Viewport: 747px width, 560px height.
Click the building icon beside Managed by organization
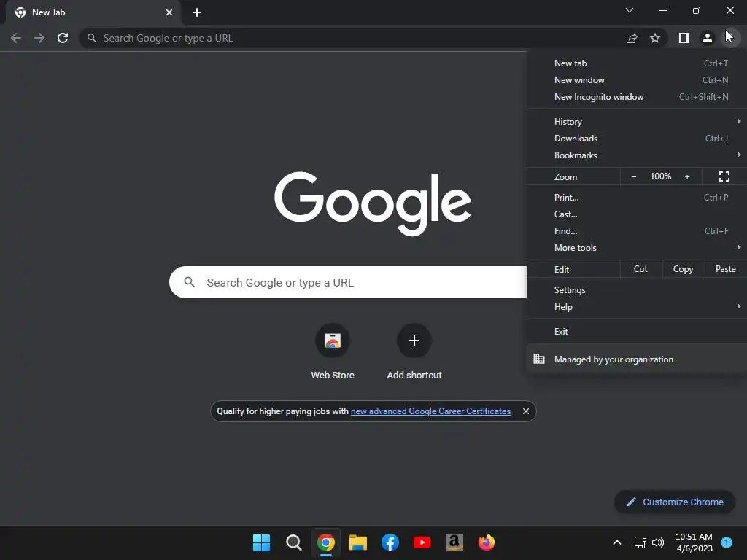[x=539, y=359]
